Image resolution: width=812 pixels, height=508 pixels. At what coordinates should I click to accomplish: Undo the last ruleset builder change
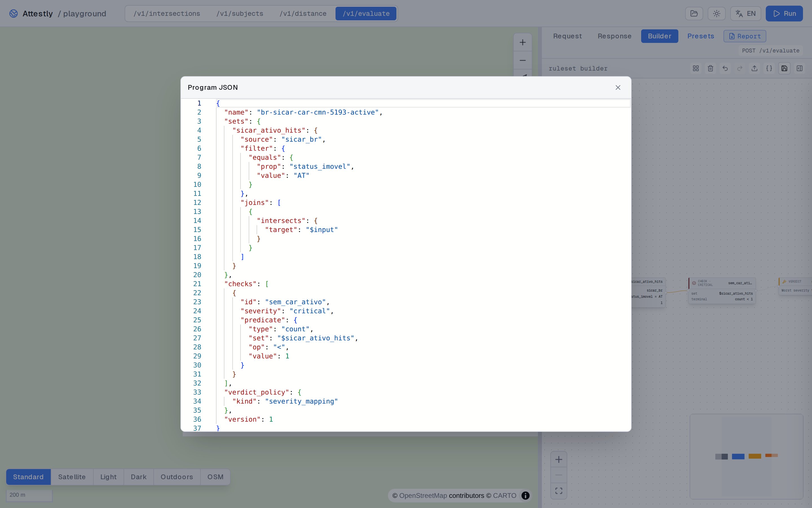tap(725, 68)
